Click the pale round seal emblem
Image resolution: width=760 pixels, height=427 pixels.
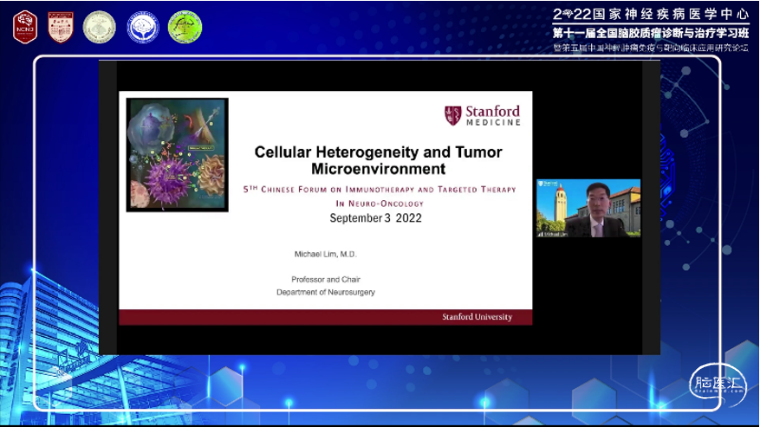(99, 27)
